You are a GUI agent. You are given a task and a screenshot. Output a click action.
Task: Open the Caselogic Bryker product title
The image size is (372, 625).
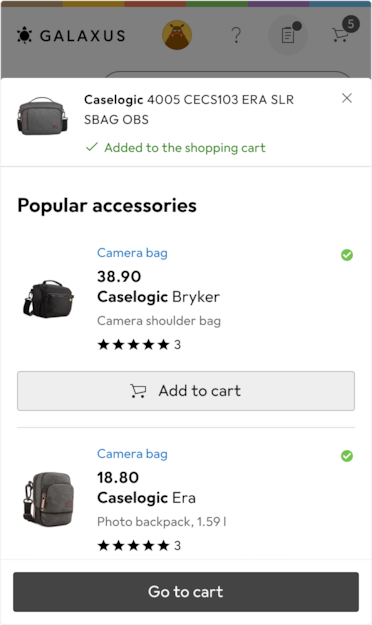(x=158, y=297)
